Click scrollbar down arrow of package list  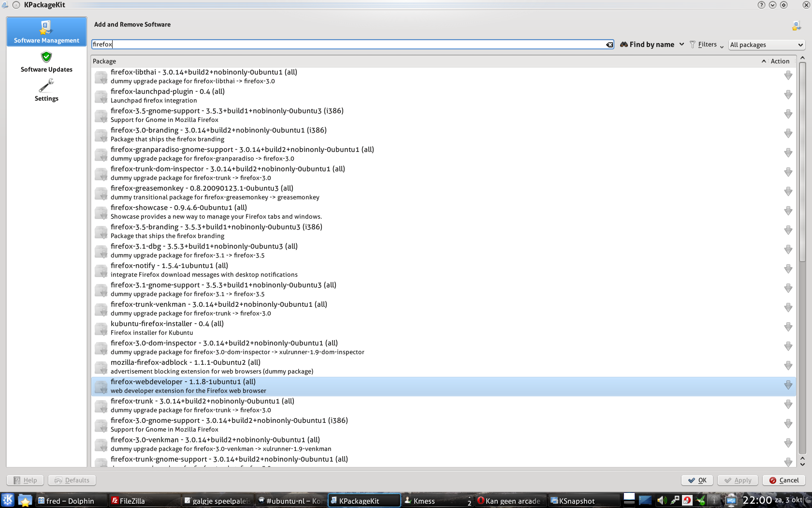click(802, 464)
